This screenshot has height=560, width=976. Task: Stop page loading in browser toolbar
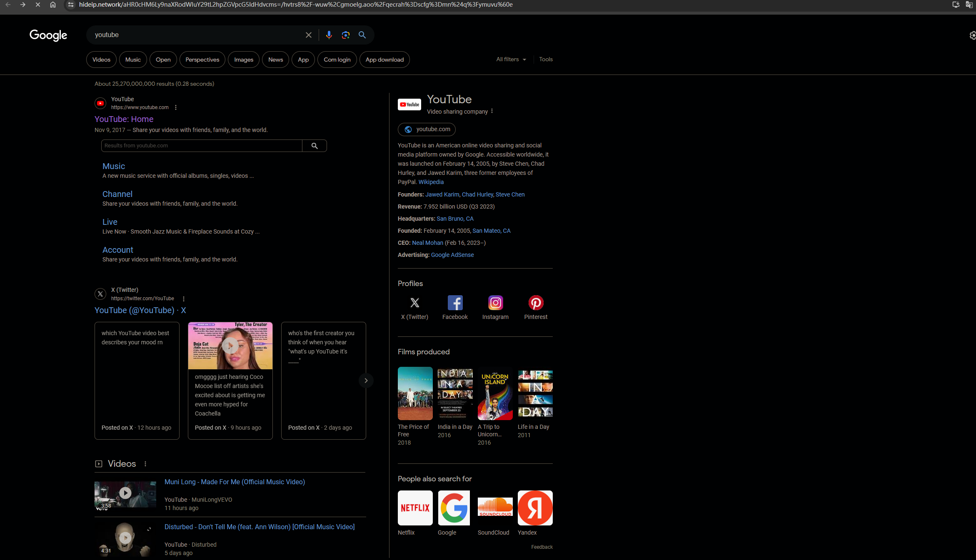coord(37,5)
